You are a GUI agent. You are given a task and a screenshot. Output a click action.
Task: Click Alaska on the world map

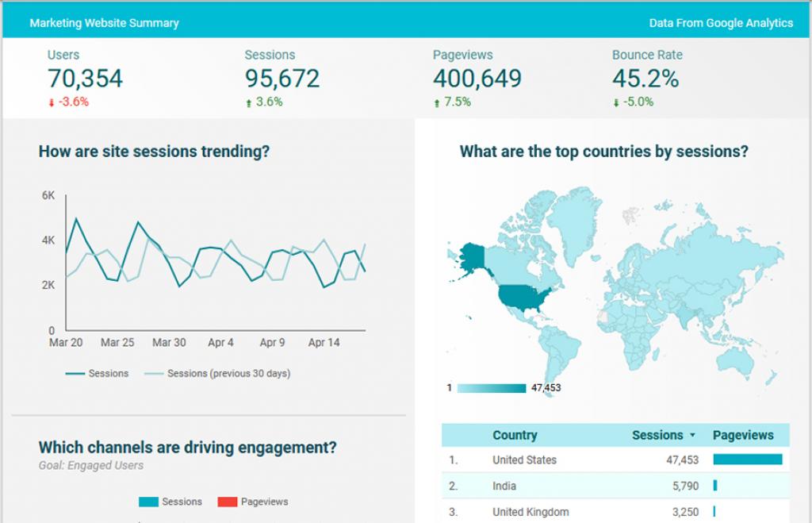(x=471, y=256)
